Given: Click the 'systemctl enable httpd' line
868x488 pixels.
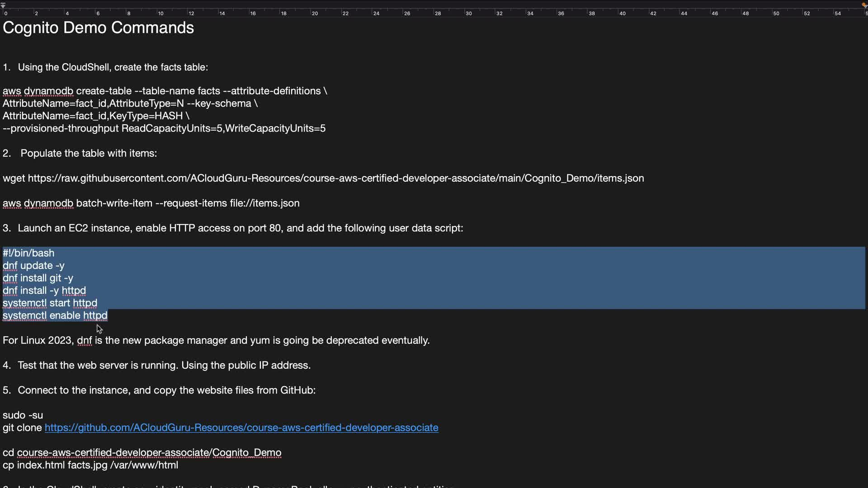Looking at the screenshot, I should pos(55,315).
